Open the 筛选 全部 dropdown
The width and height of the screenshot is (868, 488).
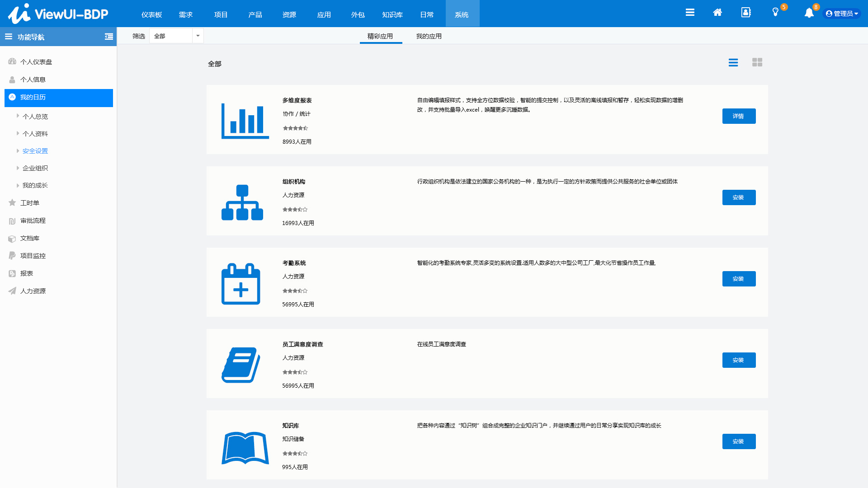point(176,36)
